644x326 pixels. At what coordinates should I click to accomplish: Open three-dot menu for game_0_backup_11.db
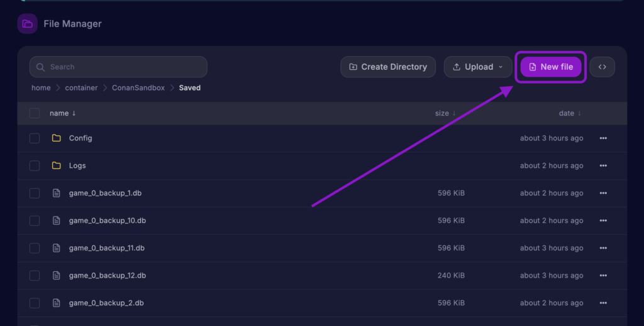point(603,249)
